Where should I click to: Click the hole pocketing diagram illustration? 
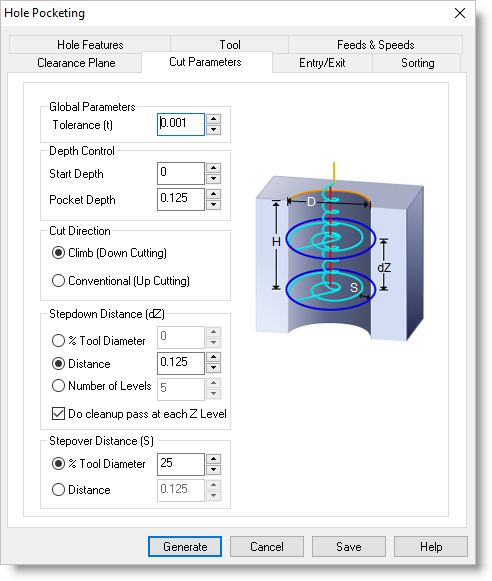pyautogui.click(x=340, y=252)
